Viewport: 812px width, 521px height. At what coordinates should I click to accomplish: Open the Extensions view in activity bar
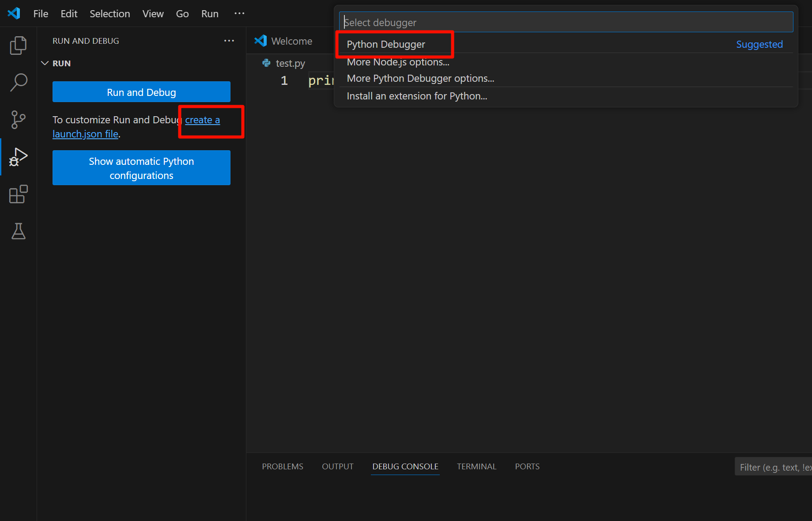[18, 194]
